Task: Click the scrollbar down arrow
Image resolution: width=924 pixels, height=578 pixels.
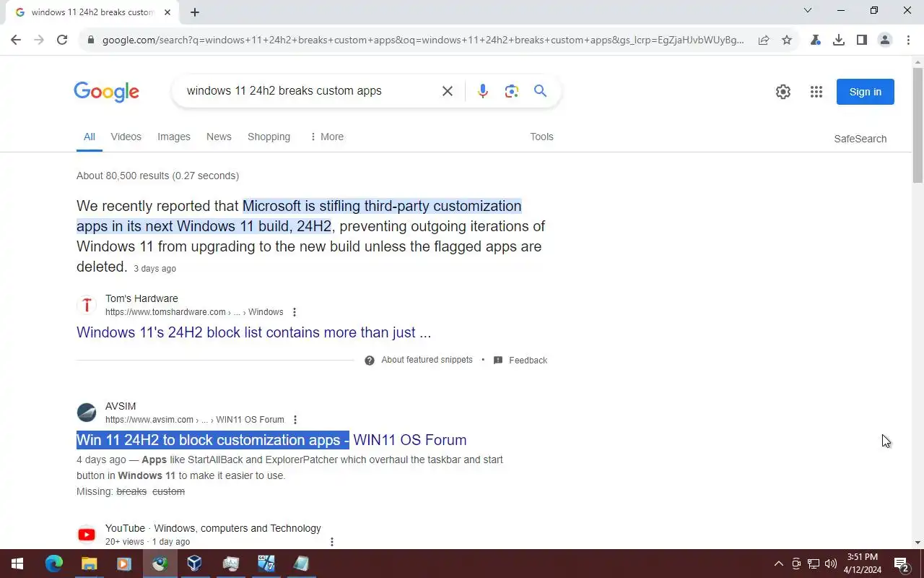Action: coord(918,543)
